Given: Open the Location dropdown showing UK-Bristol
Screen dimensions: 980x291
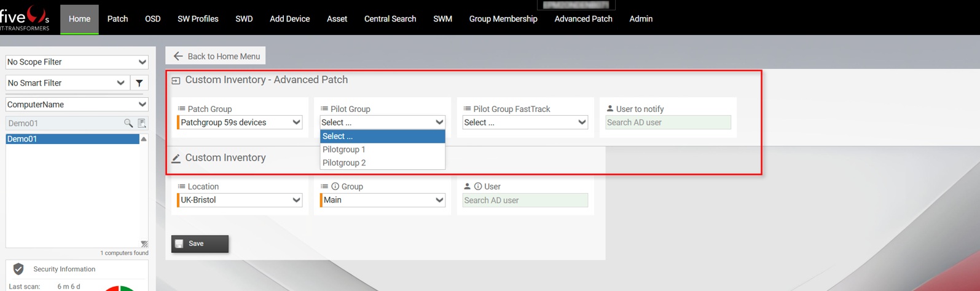Looking at the screenshot, I should click(240, 200).
